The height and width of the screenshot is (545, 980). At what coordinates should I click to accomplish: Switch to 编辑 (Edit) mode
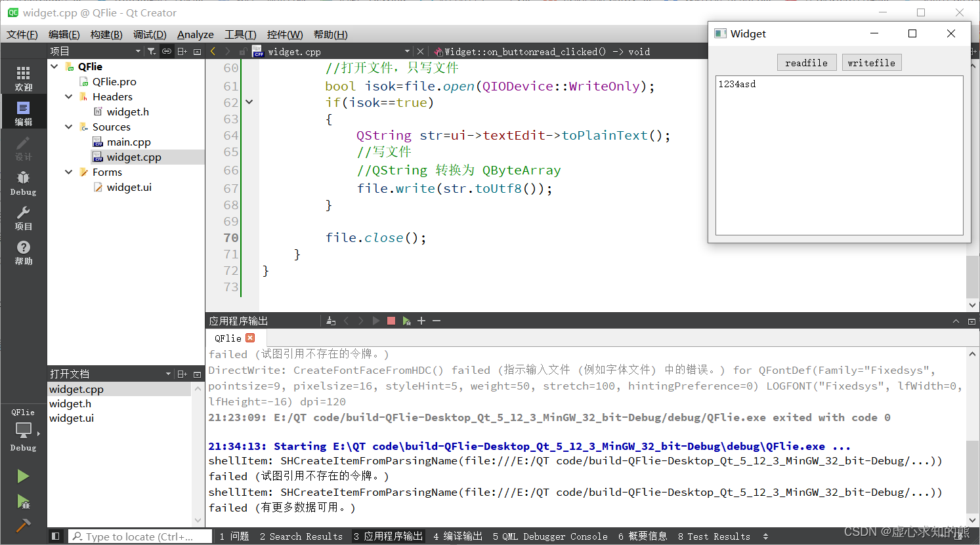click(x=24, y=113)
